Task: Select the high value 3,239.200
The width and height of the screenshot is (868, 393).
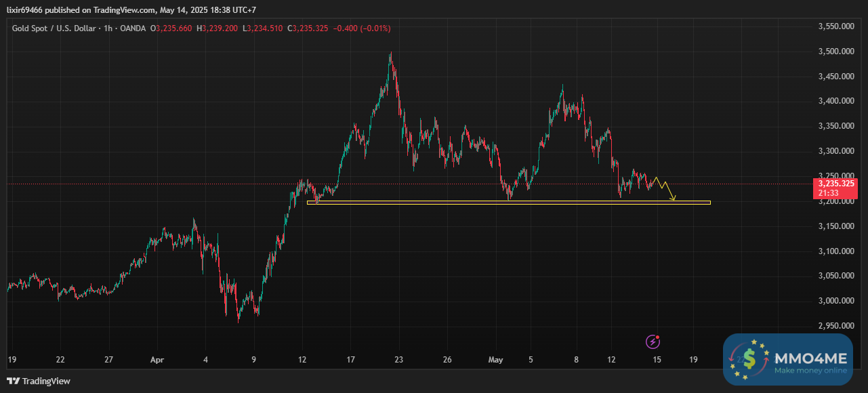Action: pyautogui.click(x=220, y=28)
